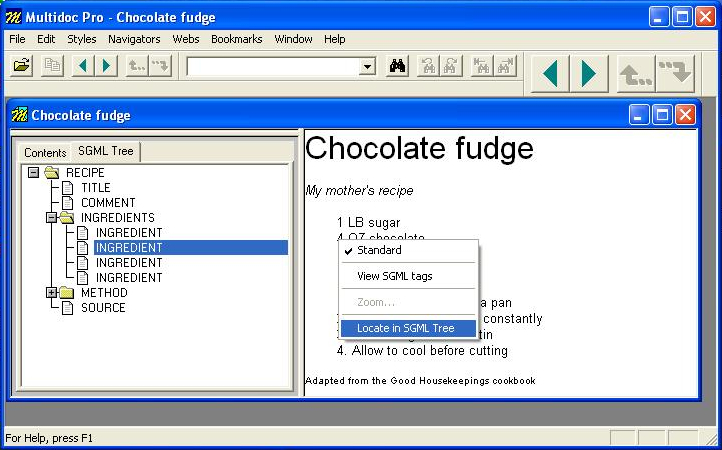
Task: Click the SOURCE document icon in tree
Action: tap(67, 308)
